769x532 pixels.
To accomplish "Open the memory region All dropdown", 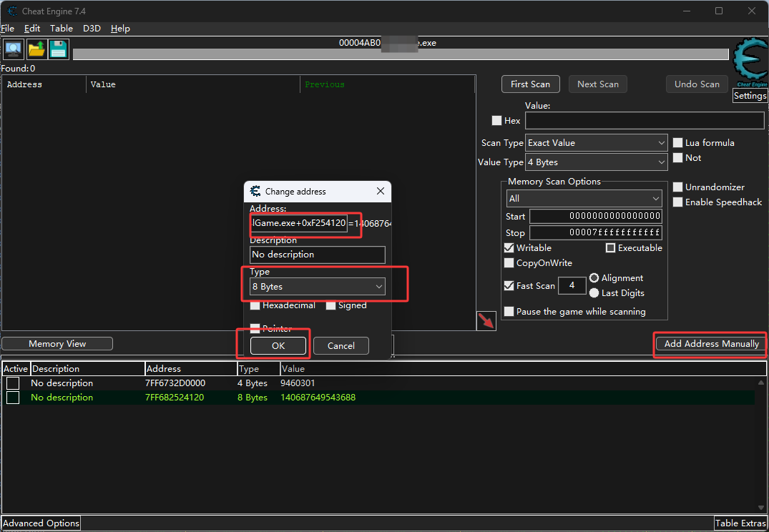I will tap(584, 199).
